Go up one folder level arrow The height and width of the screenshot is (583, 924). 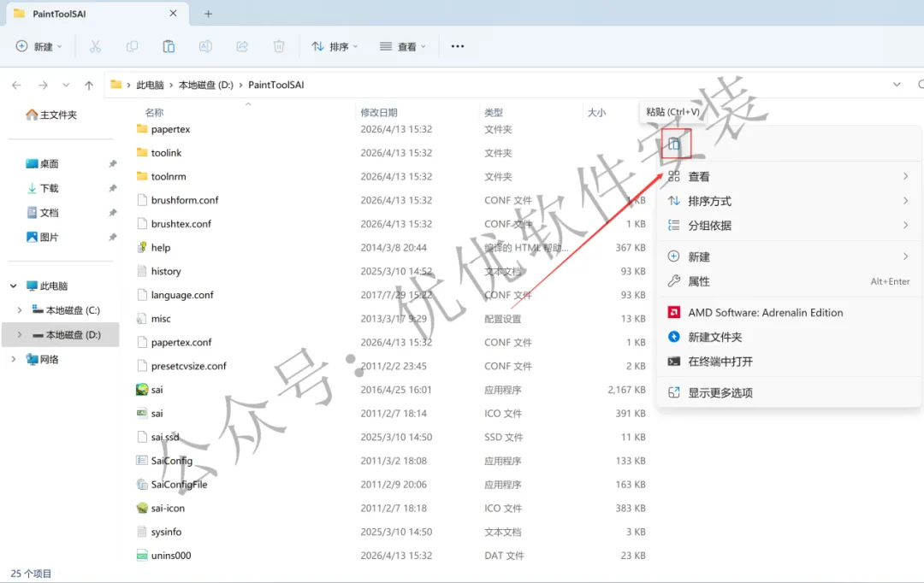pyautogui.click(x=89, y=85)
